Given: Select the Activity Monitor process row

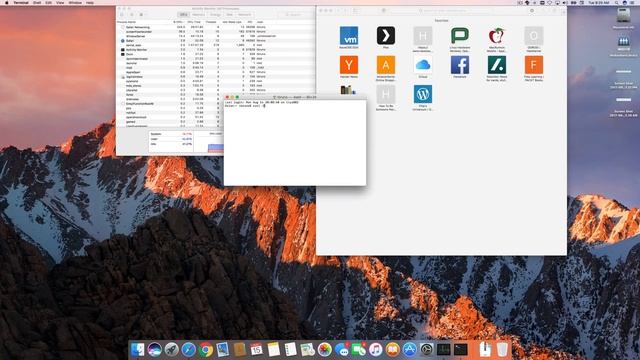Looking at the screenshot, I should coord(216,49).
